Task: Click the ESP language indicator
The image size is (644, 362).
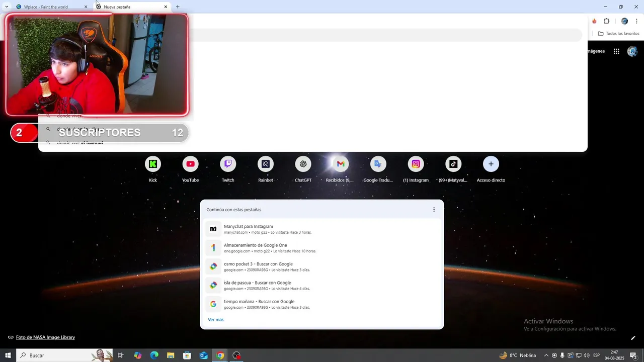Action: (596, 355)
